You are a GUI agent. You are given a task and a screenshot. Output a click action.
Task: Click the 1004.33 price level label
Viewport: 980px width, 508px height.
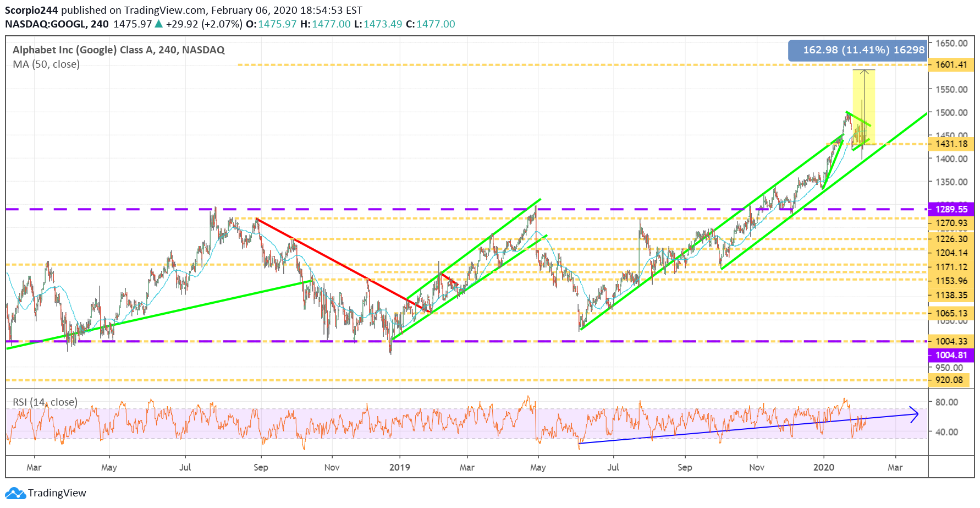[951, 341]
